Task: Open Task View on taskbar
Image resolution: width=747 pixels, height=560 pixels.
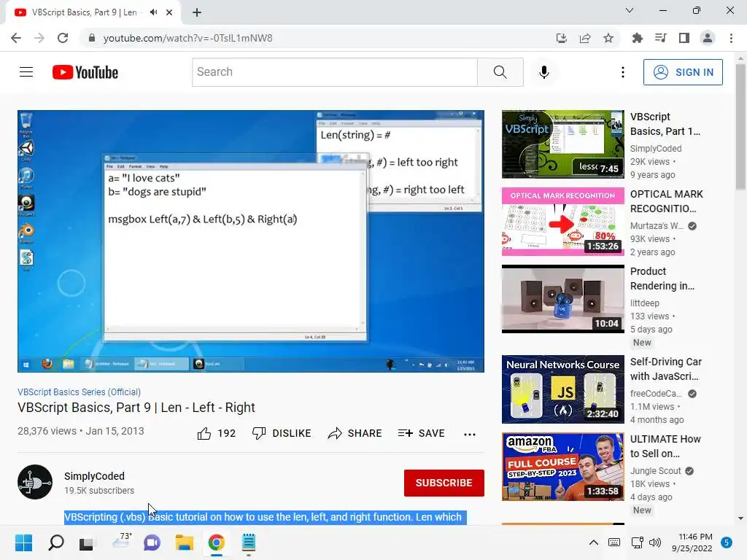Action: [87, 542]
